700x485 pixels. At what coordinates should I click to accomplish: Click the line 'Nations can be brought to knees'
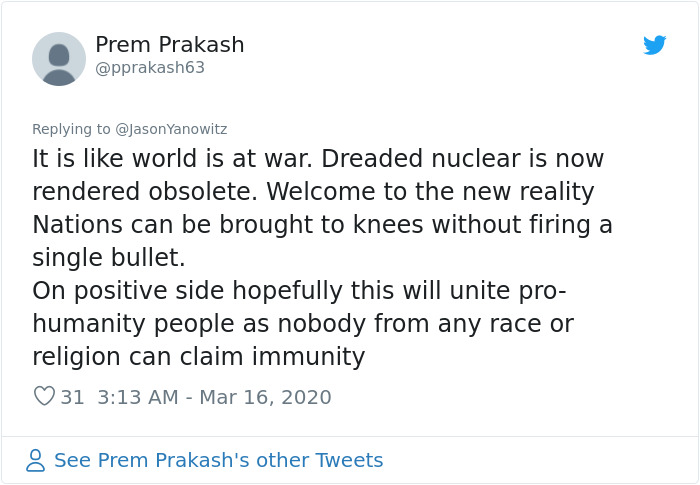322,224
